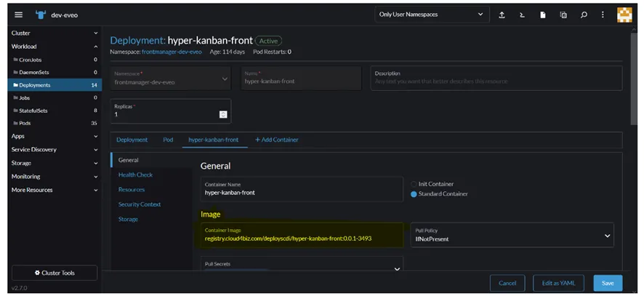Expand the Cluster sidebar section
Image resolution: width=644 pixels, height=296 pixels.
point(55,33)
